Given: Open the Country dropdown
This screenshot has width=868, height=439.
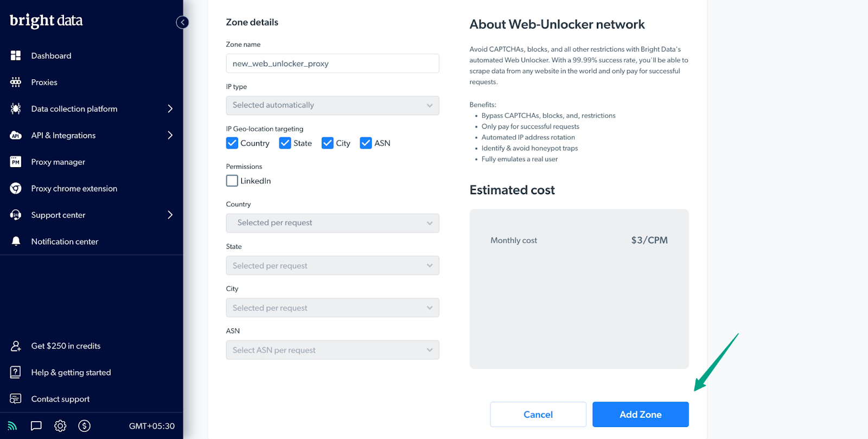Looking at the screenshot, I should 332,223.
